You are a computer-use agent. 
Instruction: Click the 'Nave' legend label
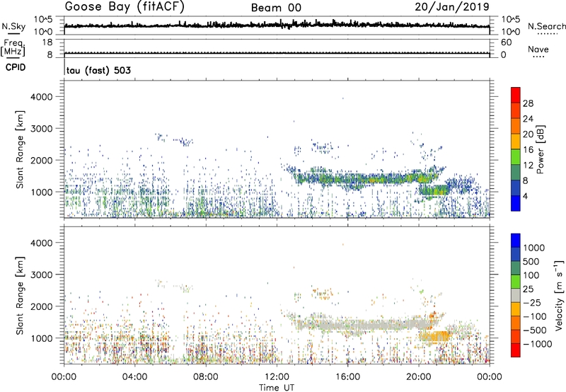pyautogui.click(x=538, y=49)
